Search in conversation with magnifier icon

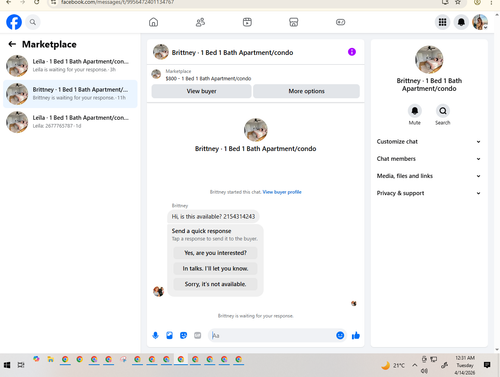[x=443, y=111]
